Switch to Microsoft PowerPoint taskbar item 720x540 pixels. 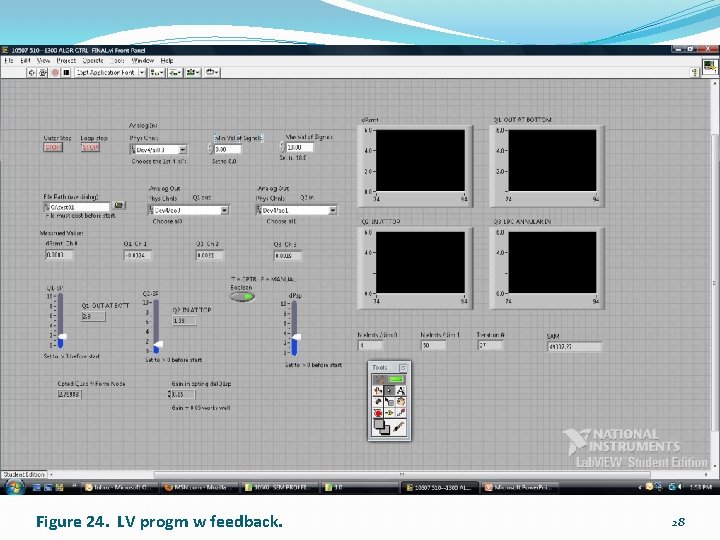pyautogui.click(x=520, y=488)
